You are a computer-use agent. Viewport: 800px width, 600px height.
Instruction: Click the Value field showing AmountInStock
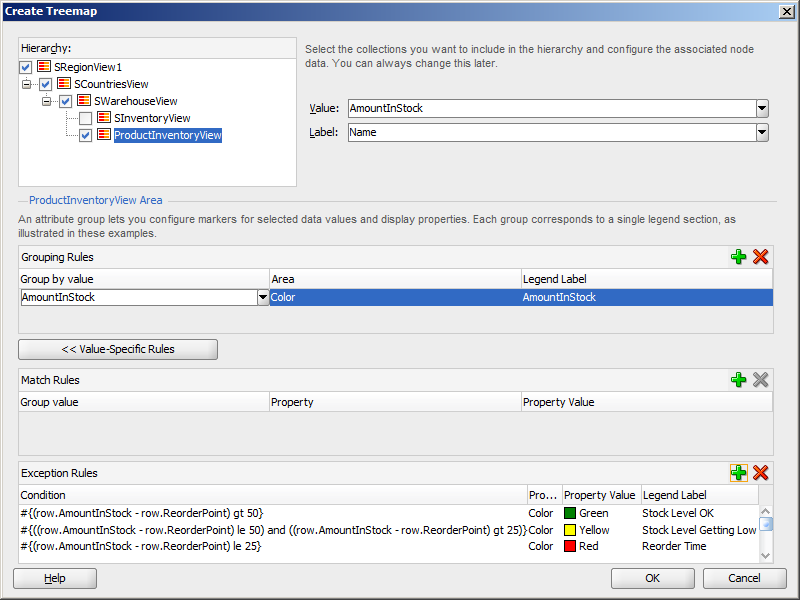point(552,108)
